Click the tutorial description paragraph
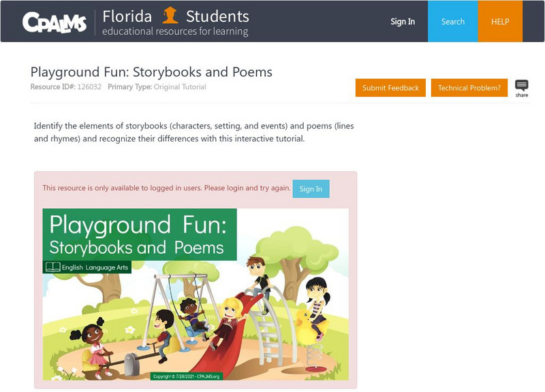Image resolution: width=545 pixels, height=392 pixels. click(x=193, y=133)
